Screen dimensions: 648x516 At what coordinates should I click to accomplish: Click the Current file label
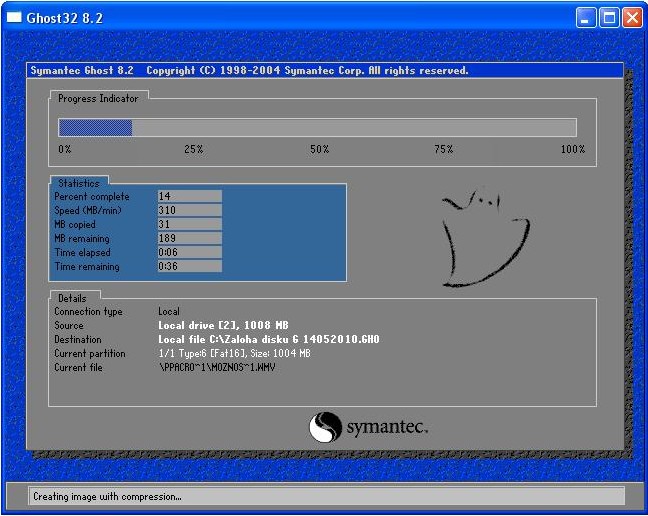point(79,367)
